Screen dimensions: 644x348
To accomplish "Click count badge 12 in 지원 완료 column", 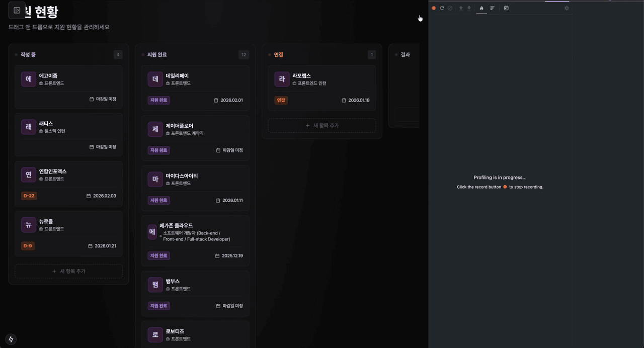I will [244, 54].
